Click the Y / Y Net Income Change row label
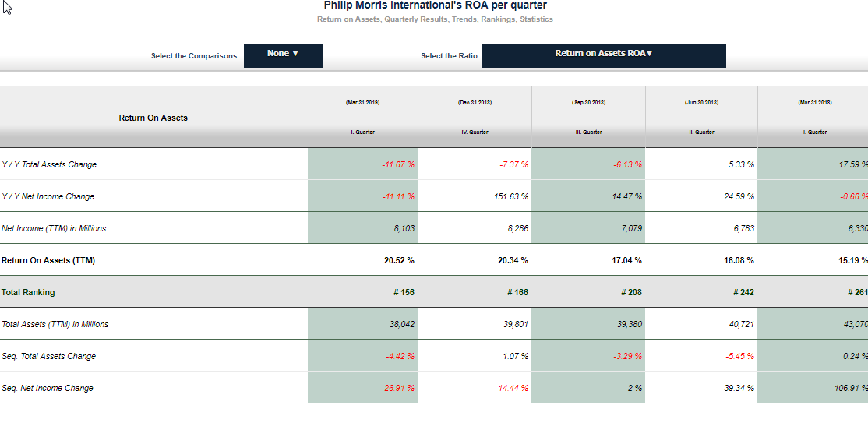The width and height of the screenshot is (868, 430). [x=48, y=197]
